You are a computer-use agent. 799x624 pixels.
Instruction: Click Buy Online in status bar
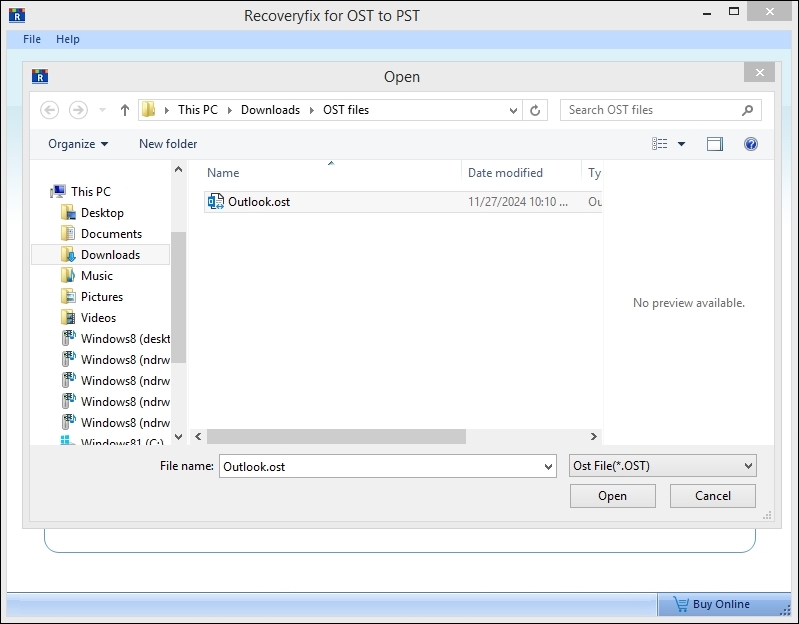(x=721, y=604)
